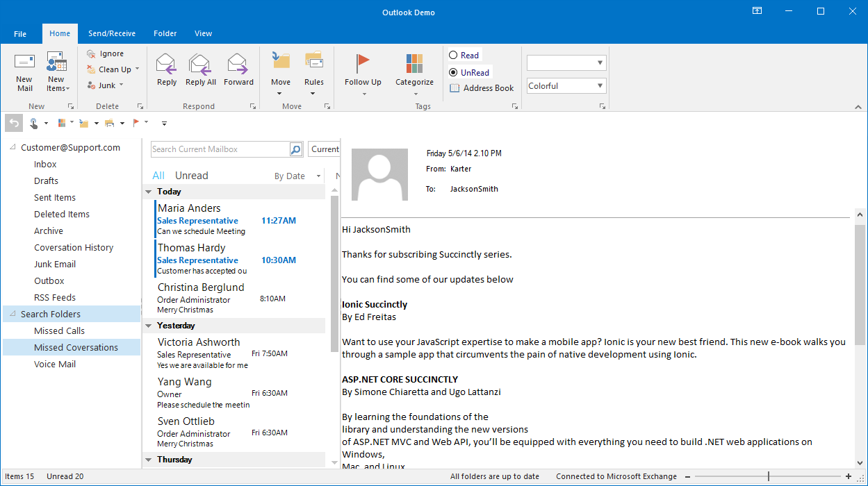Viewport: 868px width, 486px height.
Task: Click the Linux link in the email body
Action: point(393,466)
